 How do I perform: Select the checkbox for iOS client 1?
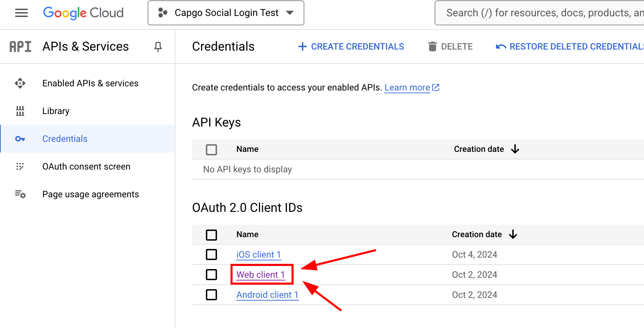click(x=211, y=254)
